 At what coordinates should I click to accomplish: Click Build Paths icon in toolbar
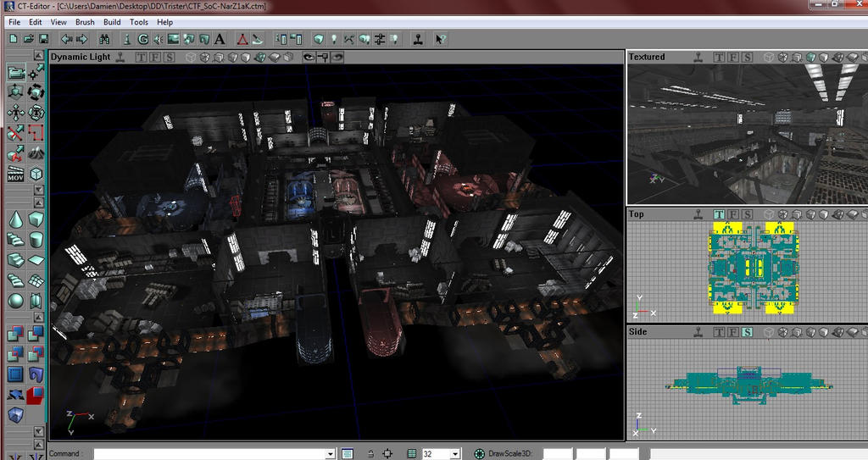click(x=348, y=39)
